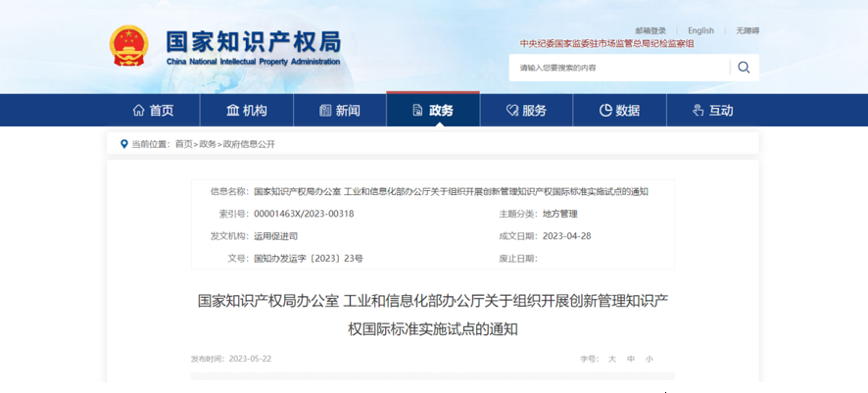The image size is (868, 393).
Task: Click the newspaper icon beside 新闻
Action: (x=325, y=110)
